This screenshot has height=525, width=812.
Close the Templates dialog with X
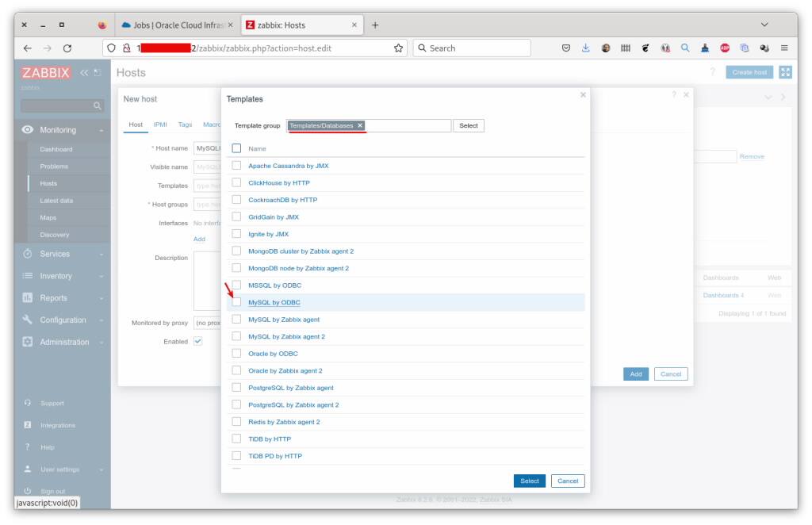pyautogui.click(x=583, y=94)
